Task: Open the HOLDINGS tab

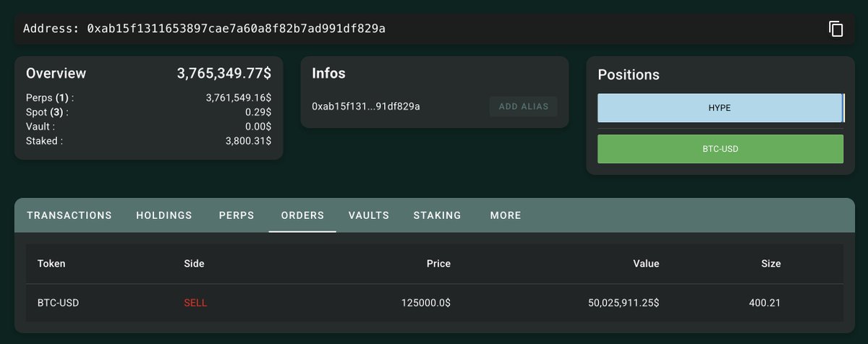Action: (x=164, y=215)
